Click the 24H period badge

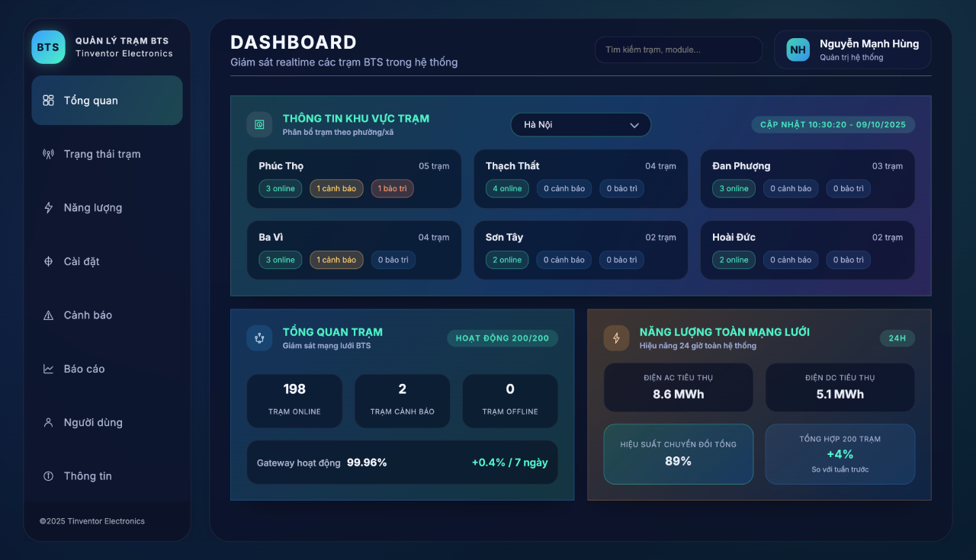[897, 338]
